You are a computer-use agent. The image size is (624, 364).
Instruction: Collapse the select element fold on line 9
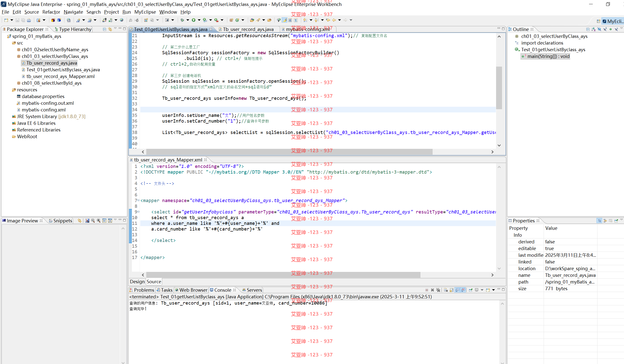coord(139,212)
